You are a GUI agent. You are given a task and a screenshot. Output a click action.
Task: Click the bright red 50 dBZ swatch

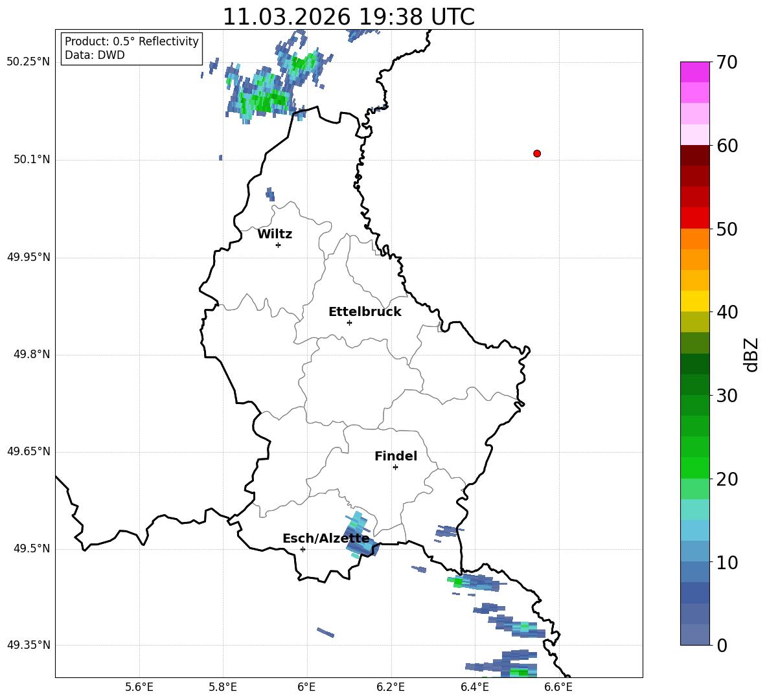(x=694, y=218)
